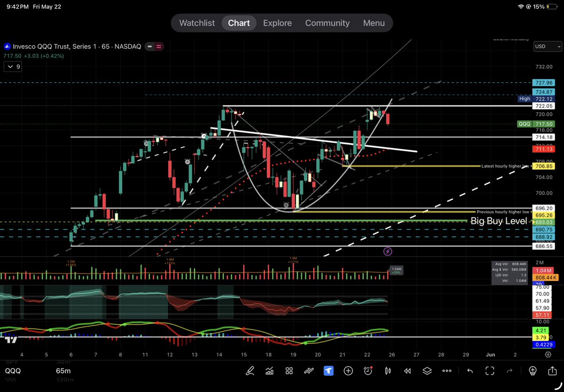This screenshot has width=564, height=392.
Task: Open the three-dots more options
Action: click(x=447, y=371)
